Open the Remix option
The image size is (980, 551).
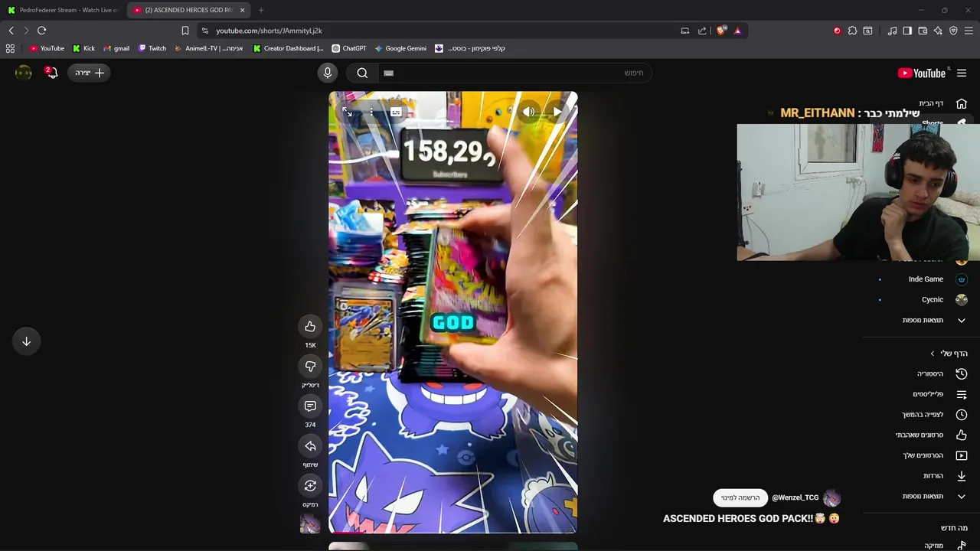[310, 486]
